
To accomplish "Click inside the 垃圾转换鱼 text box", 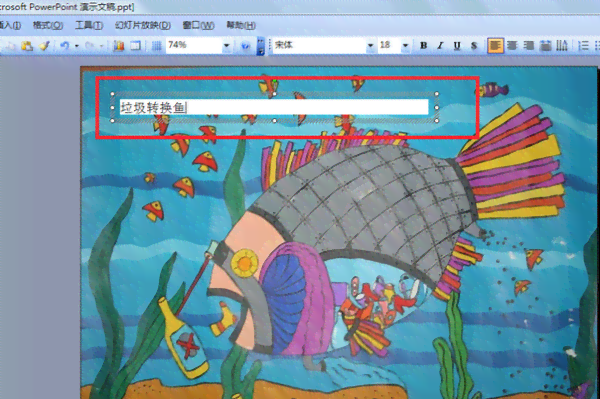I will 274,107.
